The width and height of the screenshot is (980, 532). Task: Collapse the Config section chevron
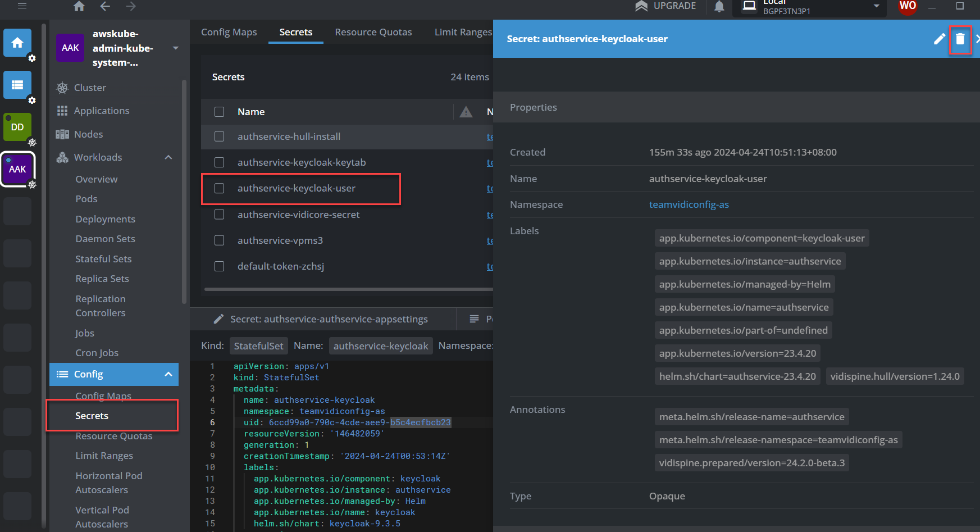pyautogui.click(x=168, y=374)
